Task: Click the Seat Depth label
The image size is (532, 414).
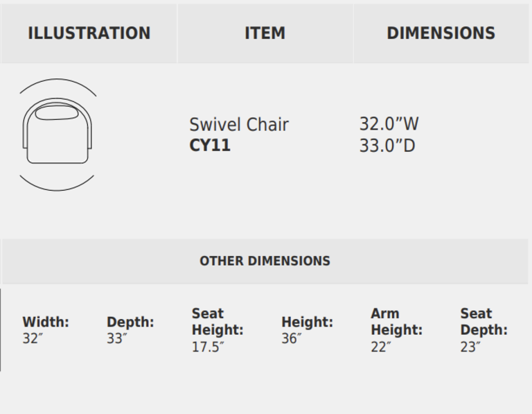Action: click(x=484, y=322)
